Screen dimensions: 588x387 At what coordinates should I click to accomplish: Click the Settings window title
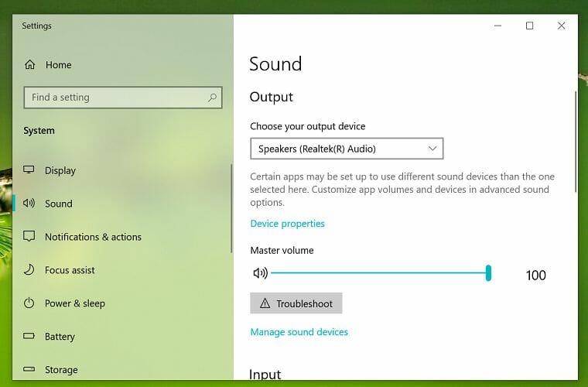click(x=37, y=26)
